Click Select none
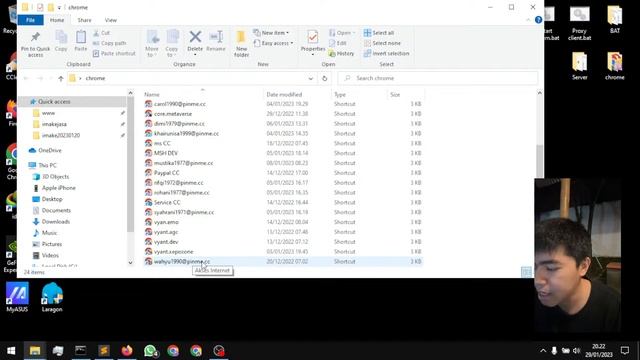The width and height of the screenshot is (640, 360). click(x=382, y=43)
